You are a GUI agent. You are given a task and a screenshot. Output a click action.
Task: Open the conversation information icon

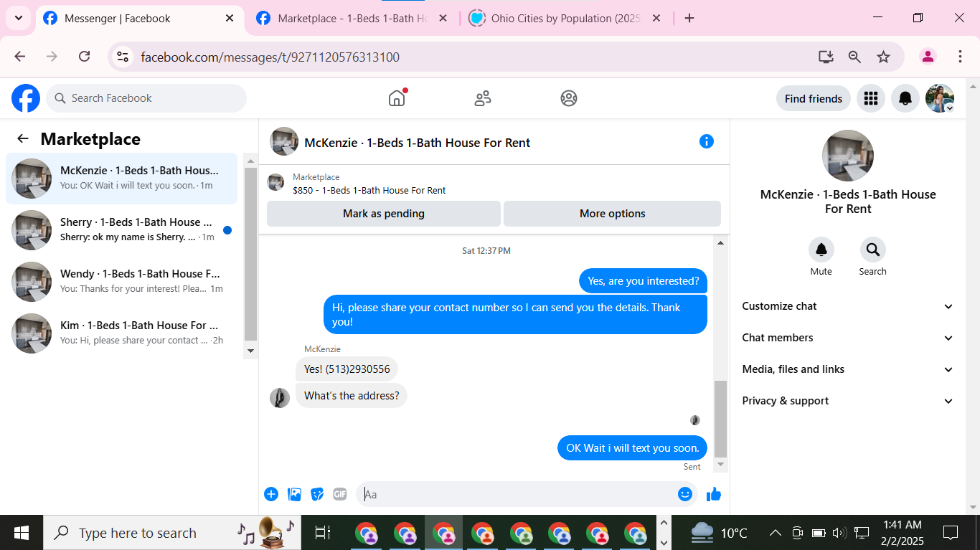coord(707,141)
